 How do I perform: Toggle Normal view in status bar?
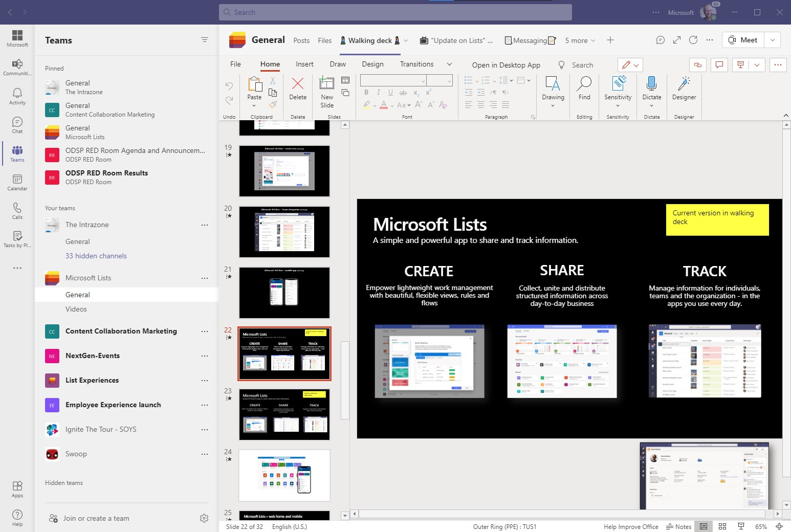(x=704, y=526)
